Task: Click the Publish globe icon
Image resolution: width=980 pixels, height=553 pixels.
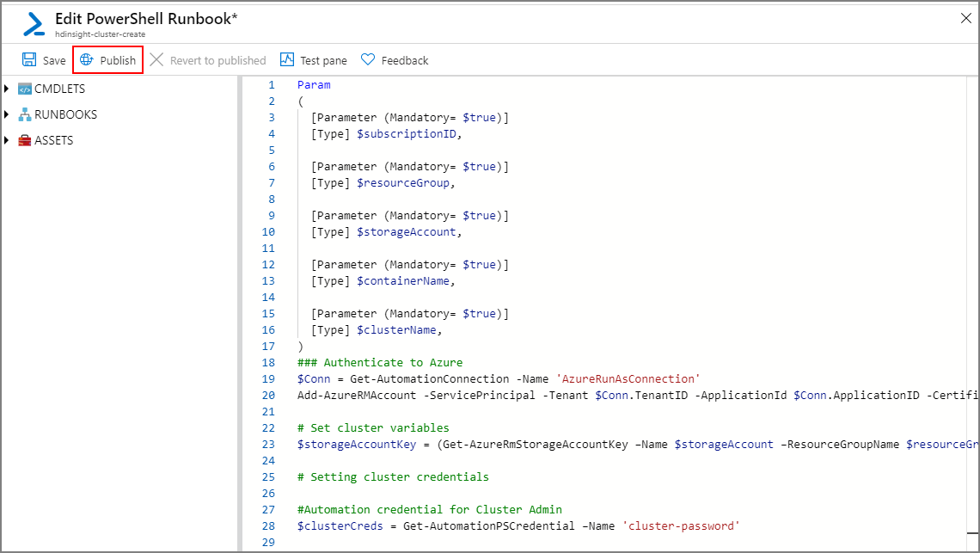Action: (x=86, y=60)
